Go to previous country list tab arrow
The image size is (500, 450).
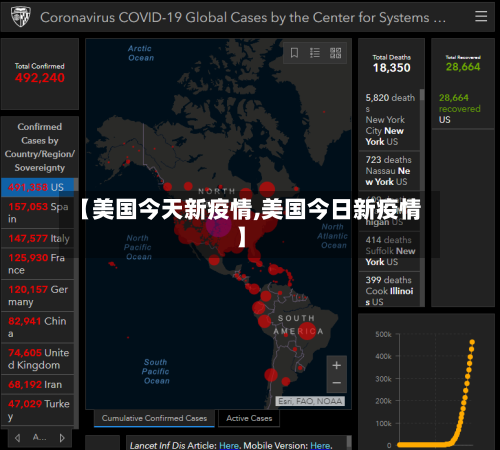click(x=18, y=438)
